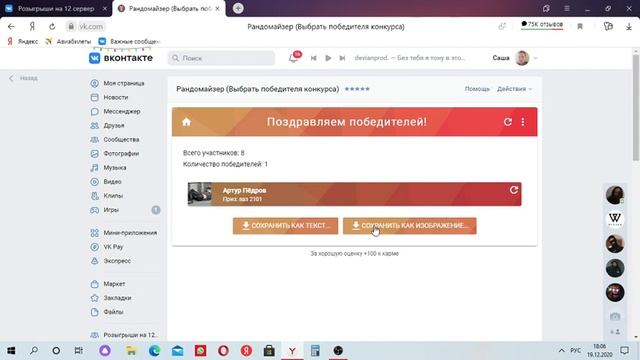Open Мессенджер in the sidebar

(x=122, y=111)
